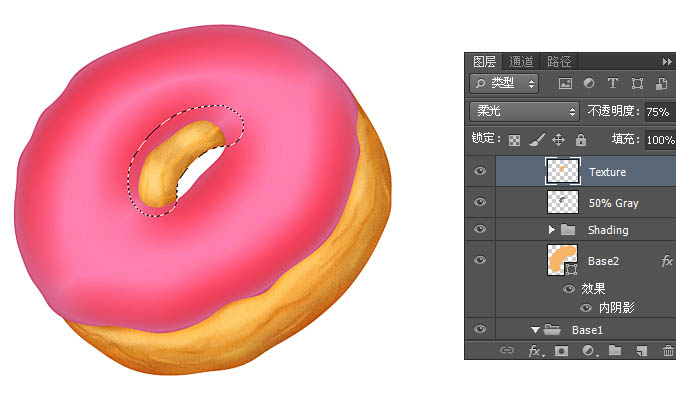
Task: Hide the Texture layer
Action: pos(480,171)
